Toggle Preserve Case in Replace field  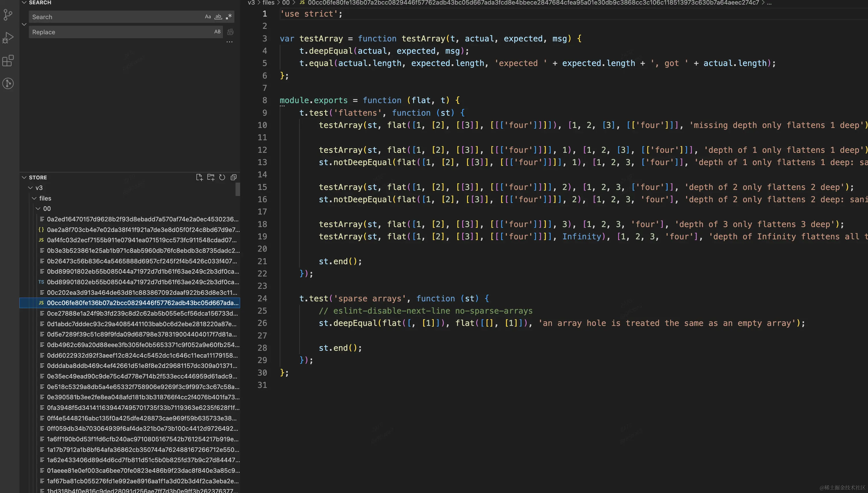(217, 32)
